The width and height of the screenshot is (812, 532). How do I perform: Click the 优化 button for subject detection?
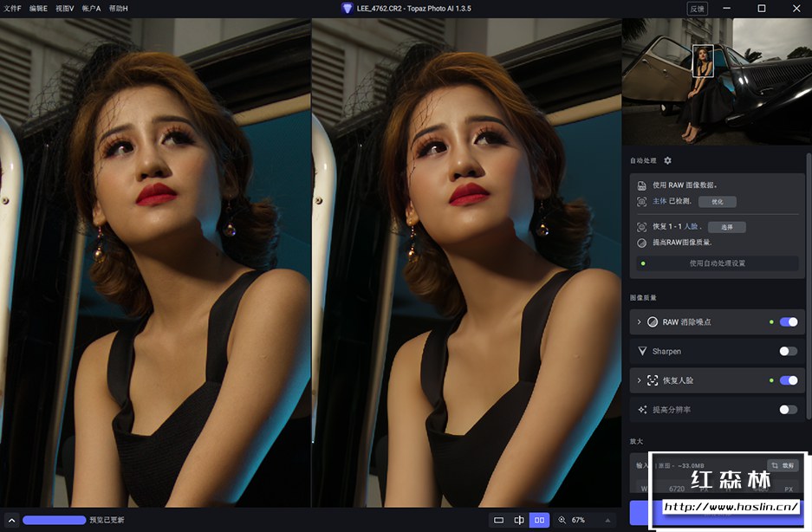pyautogui.click(x=717, y=201)
